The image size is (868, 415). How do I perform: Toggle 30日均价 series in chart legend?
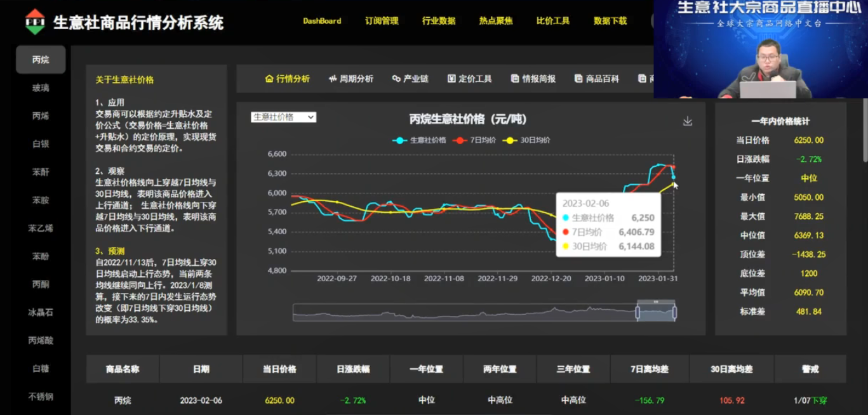pos(526,140)
